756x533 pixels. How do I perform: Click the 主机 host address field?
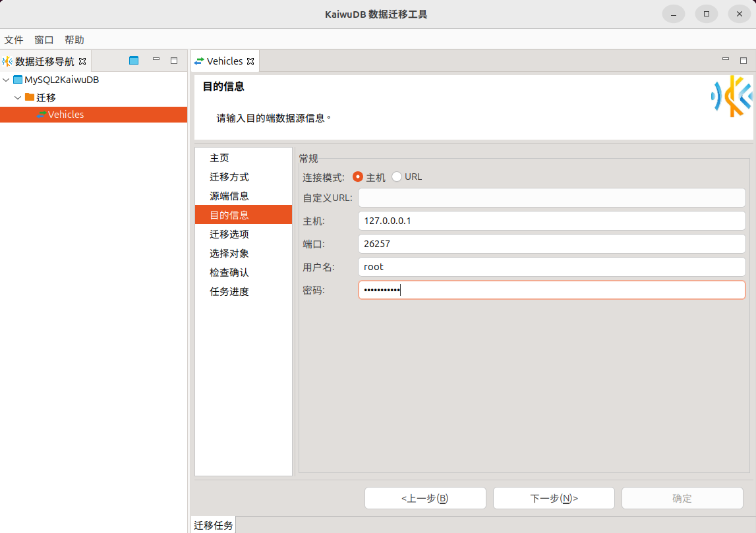[552, 221]
